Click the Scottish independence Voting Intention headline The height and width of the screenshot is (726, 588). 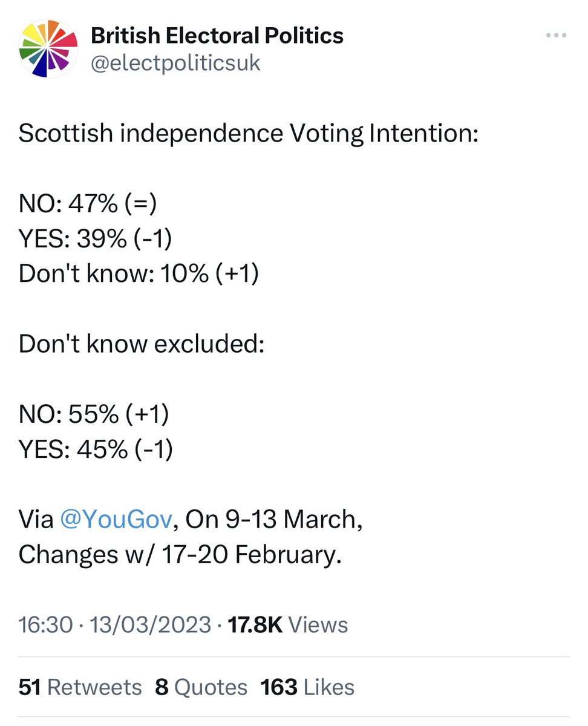[x=248, y=134]
